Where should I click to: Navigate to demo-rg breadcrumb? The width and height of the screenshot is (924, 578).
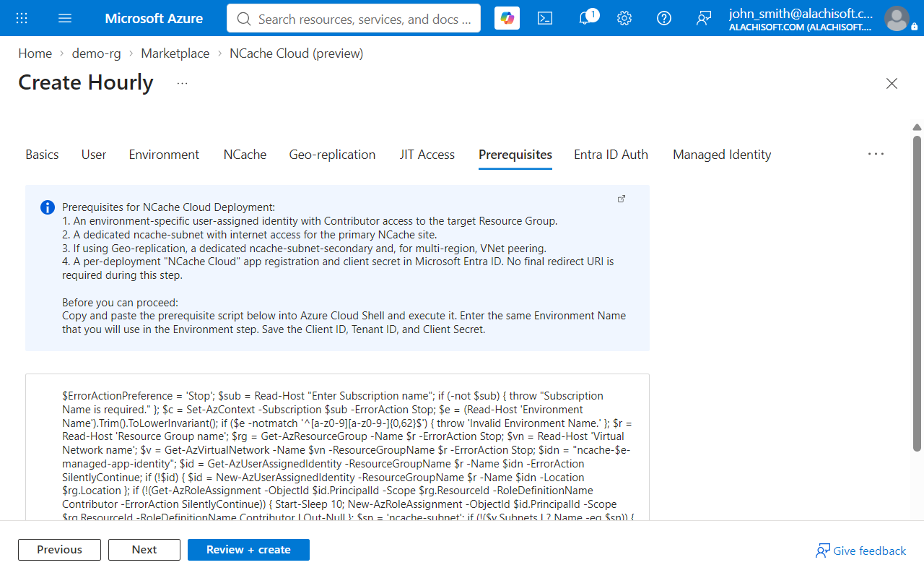[96, 53]
